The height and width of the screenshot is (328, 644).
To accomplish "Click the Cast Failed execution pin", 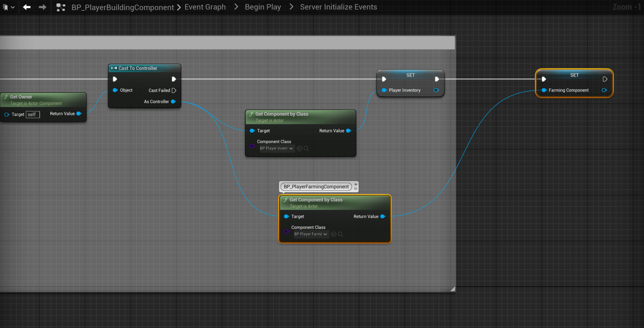I will click(x=174, y=90).
